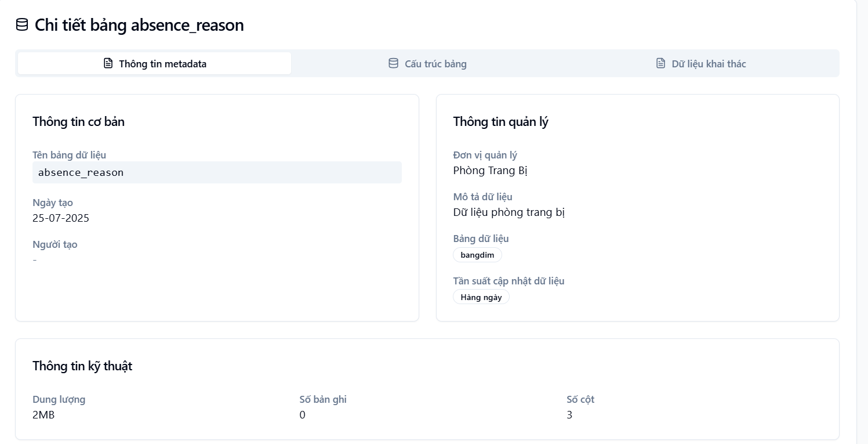Select the Thông tin metadata tab
The image size is (868, 444).
154,63
